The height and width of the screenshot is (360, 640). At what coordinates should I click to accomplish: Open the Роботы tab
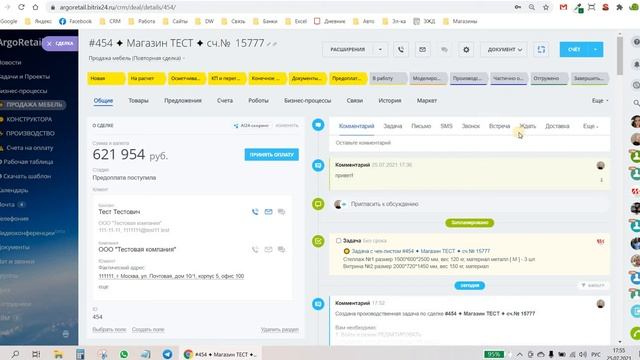(258, 100)
